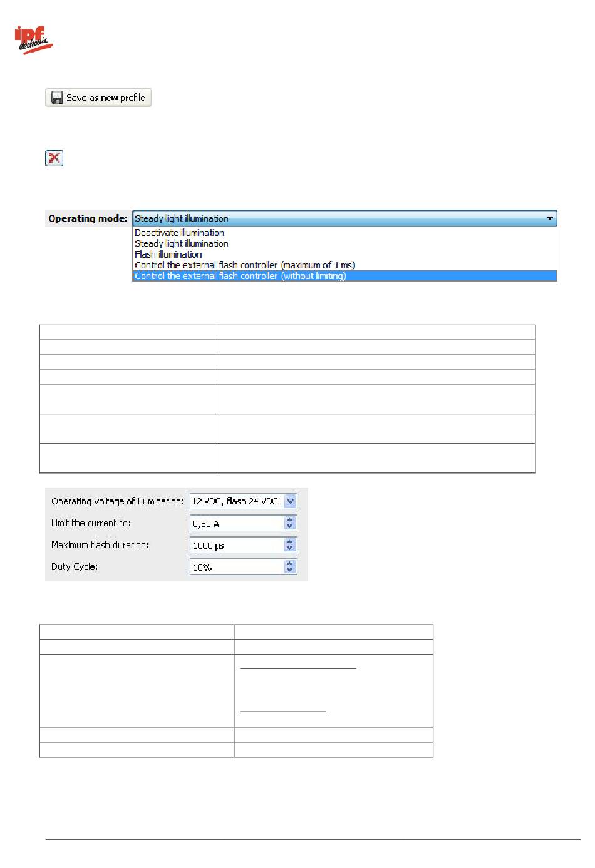Click the Save as new profile button
595x868 pixels.
coord(98,98)
